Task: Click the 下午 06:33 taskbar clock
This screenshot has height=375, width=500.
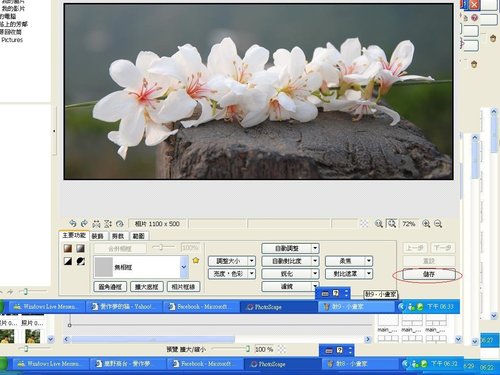Action: click(x=440, y=306)
